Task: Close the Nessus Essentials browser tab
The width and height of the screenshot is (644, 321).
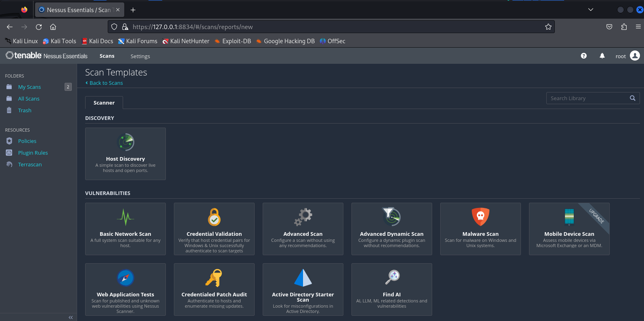Action: 118,10
